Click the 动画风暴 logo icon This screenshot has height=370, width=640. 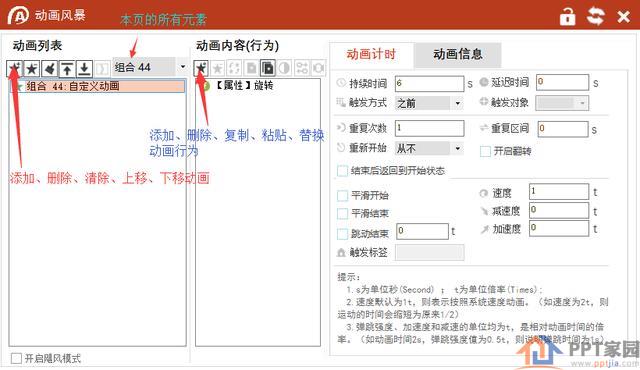18,16
